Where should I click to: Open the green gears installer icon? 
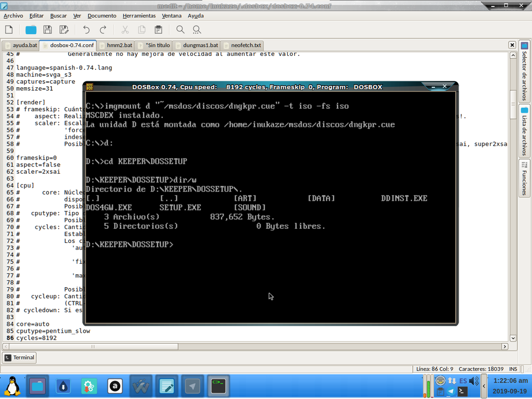[89, 386]
